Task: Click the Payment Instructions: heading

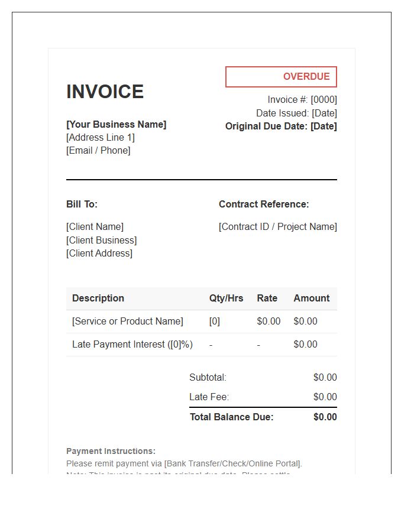Action: [111, 451]
